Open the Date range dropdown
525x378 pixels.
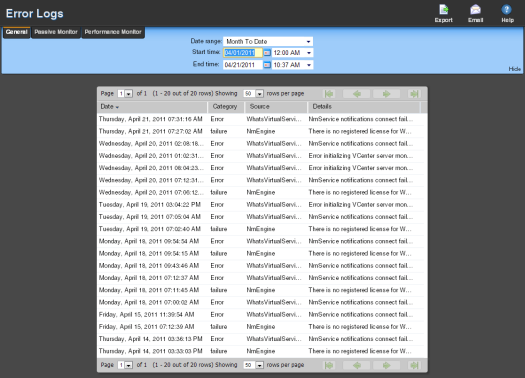(268, 42)
